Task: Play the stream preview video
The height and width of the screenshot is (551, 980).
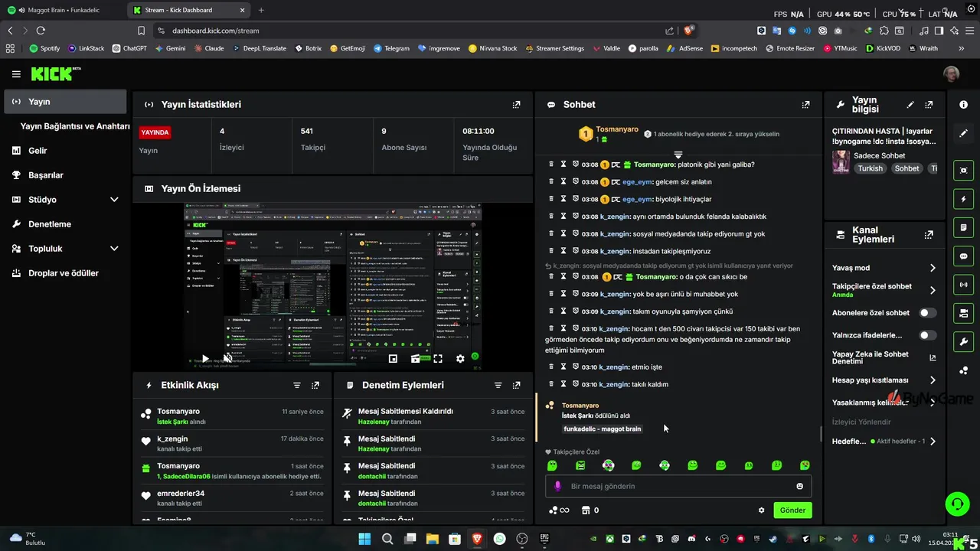Action: pyautogui.click(x=204, y=358)
